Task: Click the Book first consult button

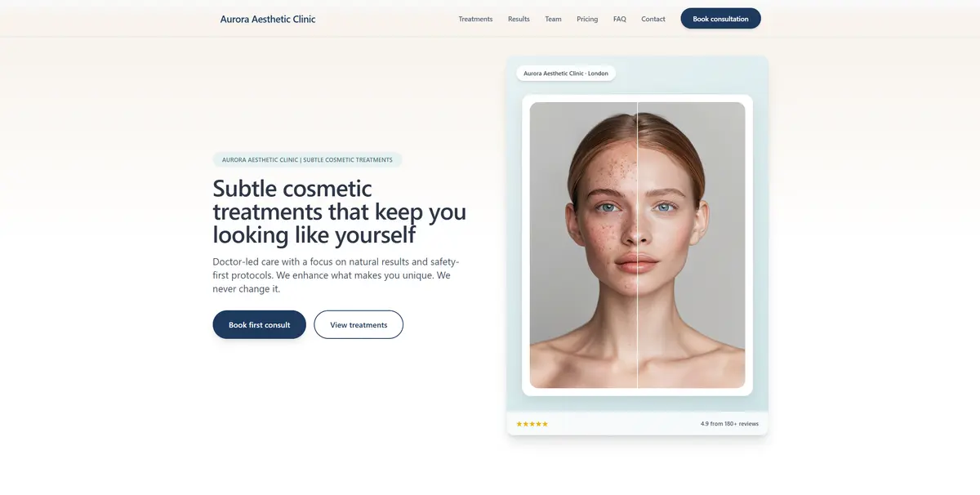Action: pyautogui.click(x=259, y=324)
